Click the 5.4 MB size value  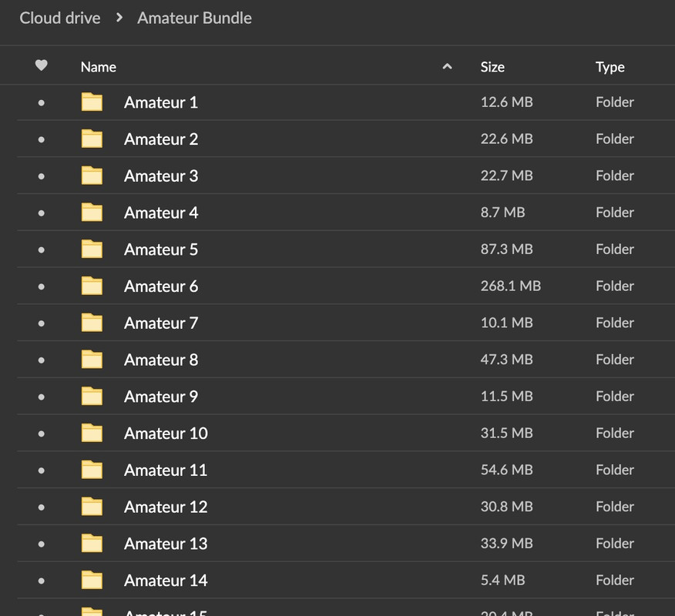tap(503, 580)
